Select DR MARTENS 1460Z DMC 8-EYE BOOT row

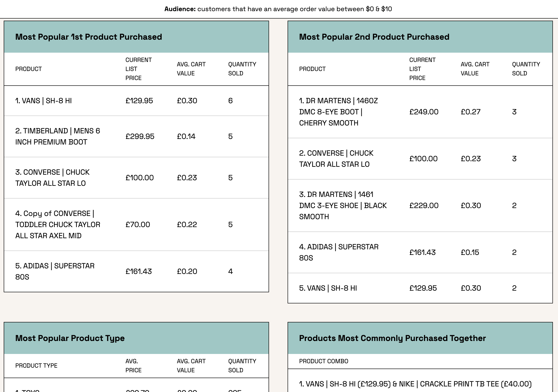pos(338,112)
